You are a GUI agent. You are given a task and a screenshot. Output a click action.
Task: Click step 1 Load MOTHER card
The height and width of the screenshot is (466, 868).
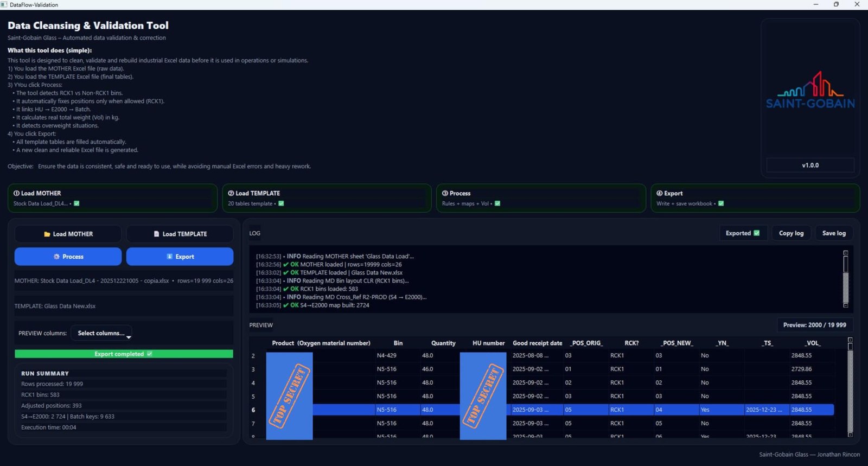(112, 198)
